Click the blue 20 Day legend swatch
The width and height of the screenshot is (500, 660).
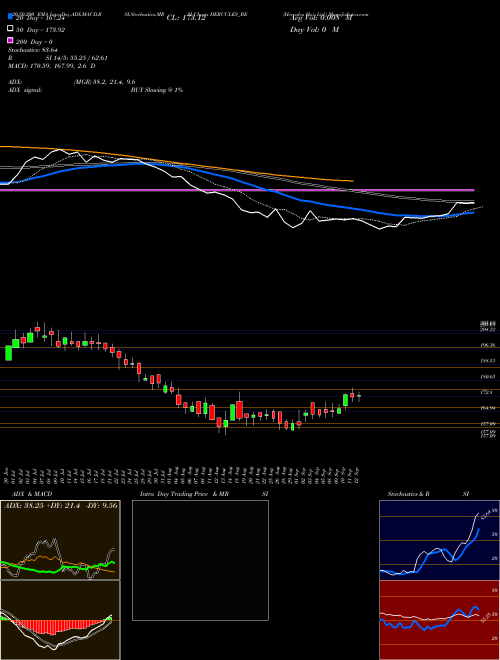point(10,16)
